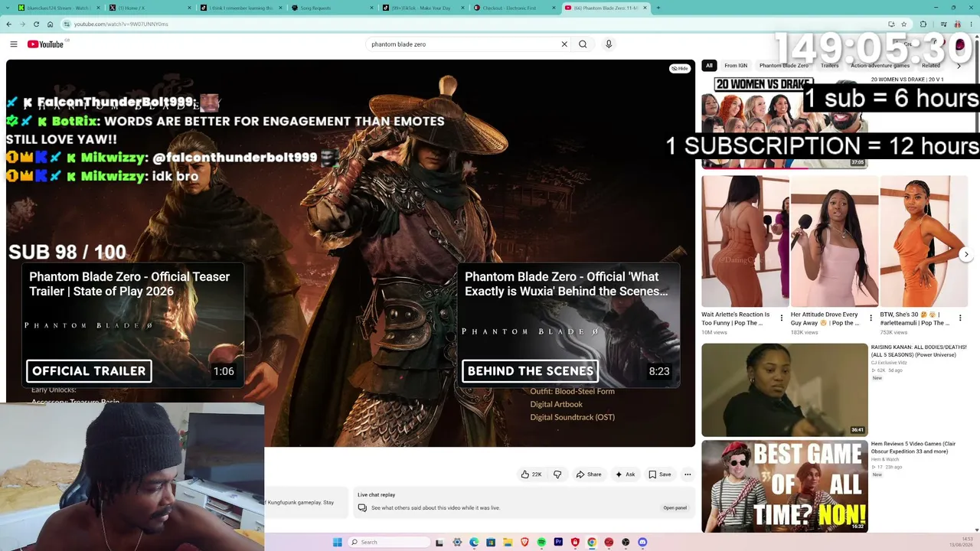Open the live chat replay panel
This screenshot has height=551, width=980.
coord(675,508)
